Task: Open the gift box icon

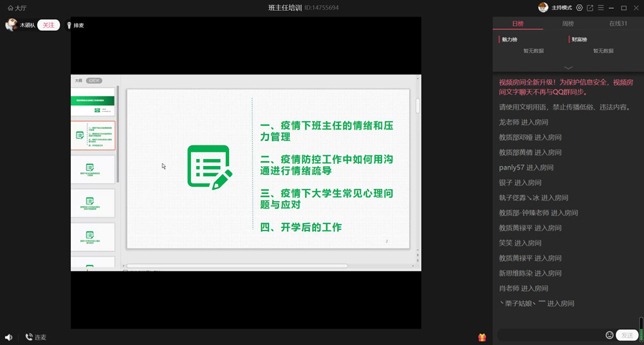Action: click(x=482, y=337)
